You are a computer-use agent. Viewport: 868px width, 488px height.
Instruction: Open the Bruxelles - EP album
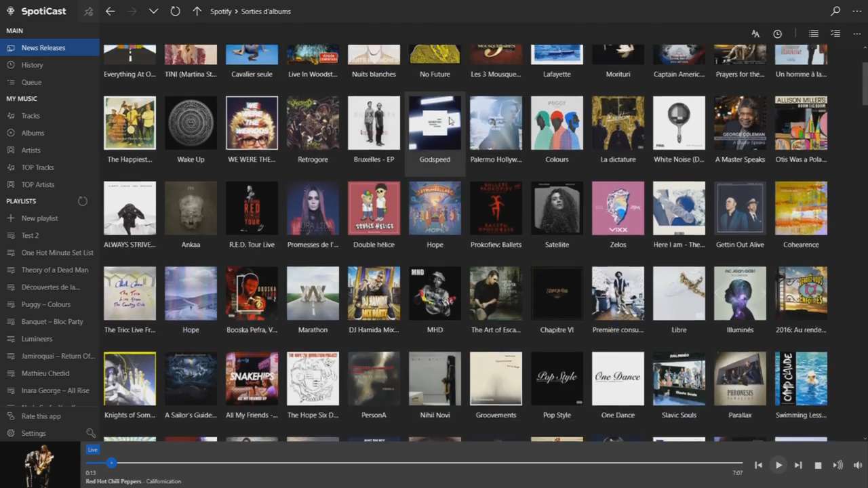click(x=374, y=131)
